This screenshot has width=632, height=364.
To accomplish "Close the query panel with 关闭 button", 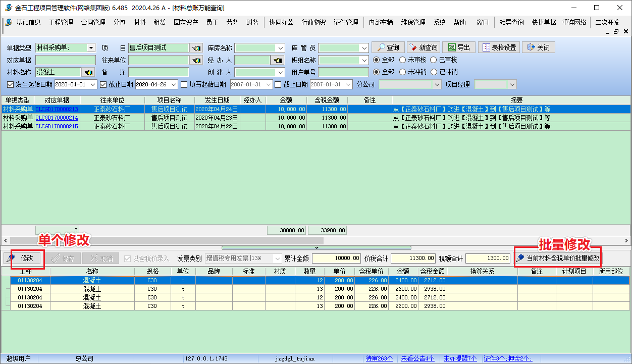I will 538,47.
